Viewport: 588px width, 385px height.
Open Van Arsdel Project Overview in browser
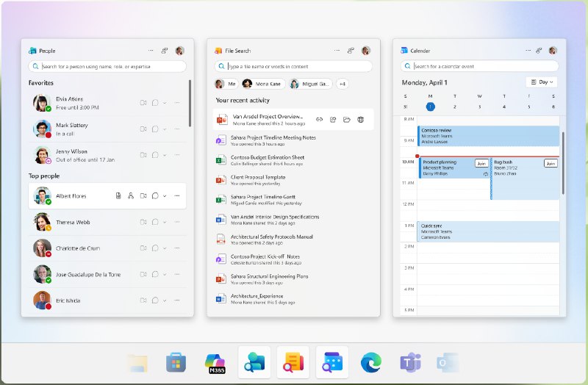pyautogui.click(x=360, y=120)
